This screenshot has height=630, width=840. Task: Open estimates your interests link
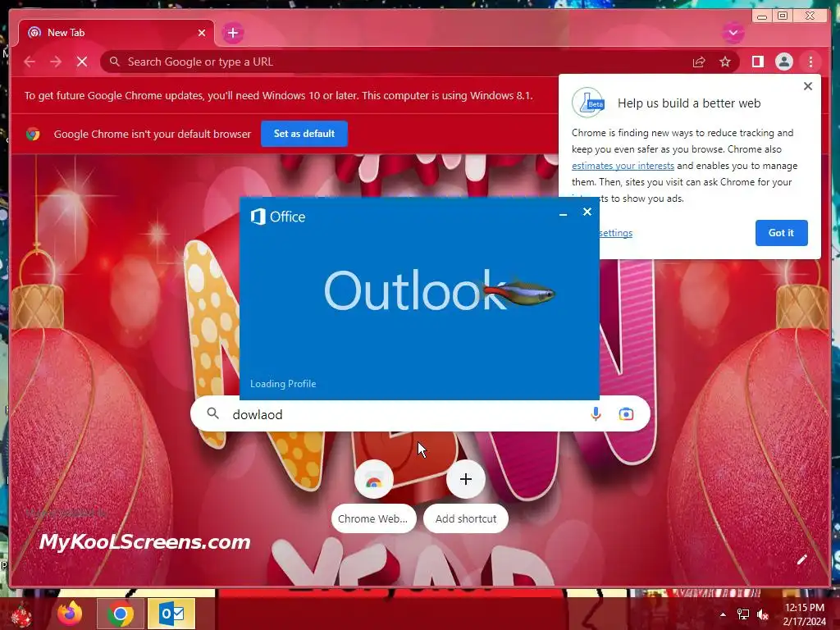point(623,166)
